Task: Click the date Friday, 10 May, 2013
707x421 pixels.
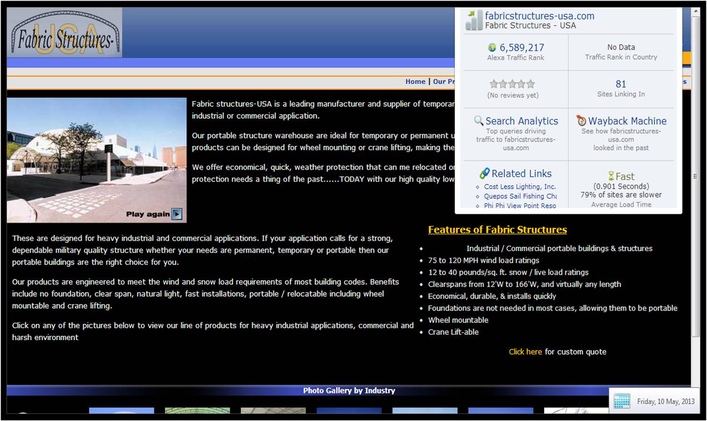Action: [x=666, y=401]
